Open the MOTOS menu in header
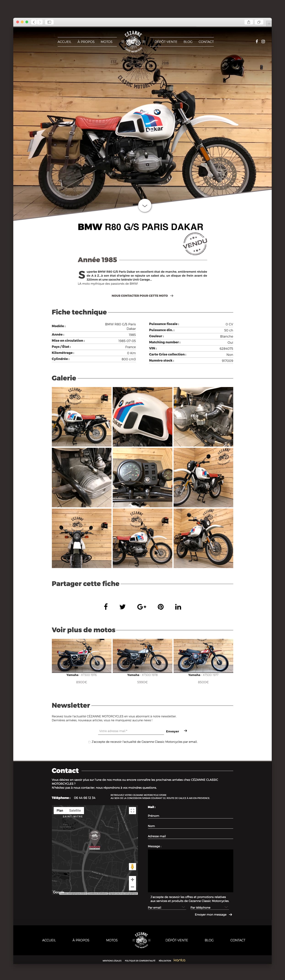 [x=106, y=42]
